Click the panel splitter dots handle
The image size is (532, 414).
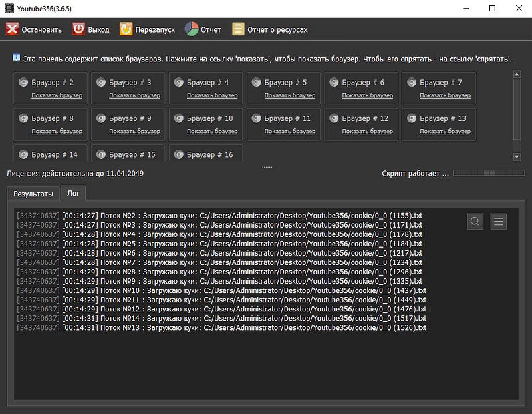(267, 167)
